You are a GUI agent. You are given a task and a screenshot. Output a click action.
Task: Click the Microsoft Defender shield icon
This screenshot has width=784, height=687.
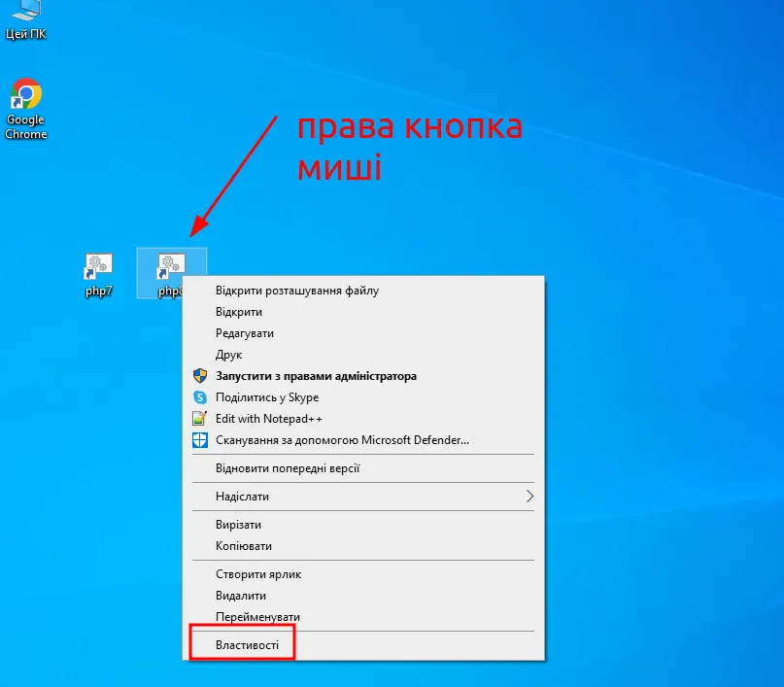(200, 440)
